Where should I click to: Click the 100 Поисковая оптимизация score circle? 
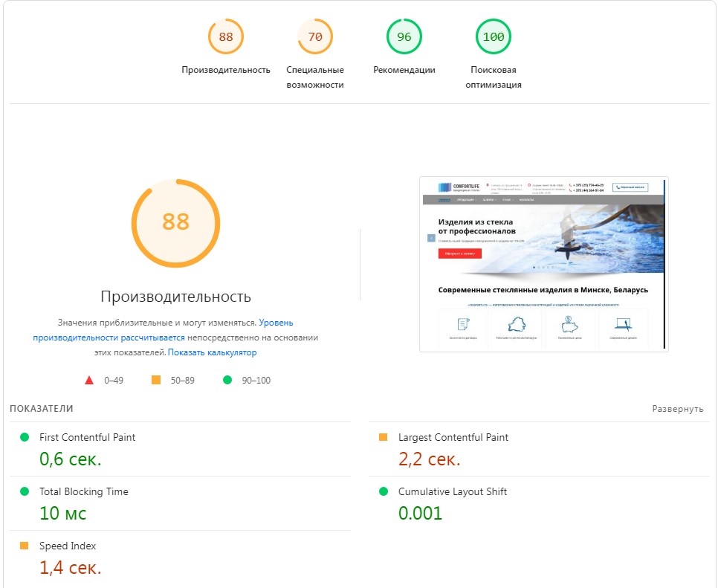493,34
